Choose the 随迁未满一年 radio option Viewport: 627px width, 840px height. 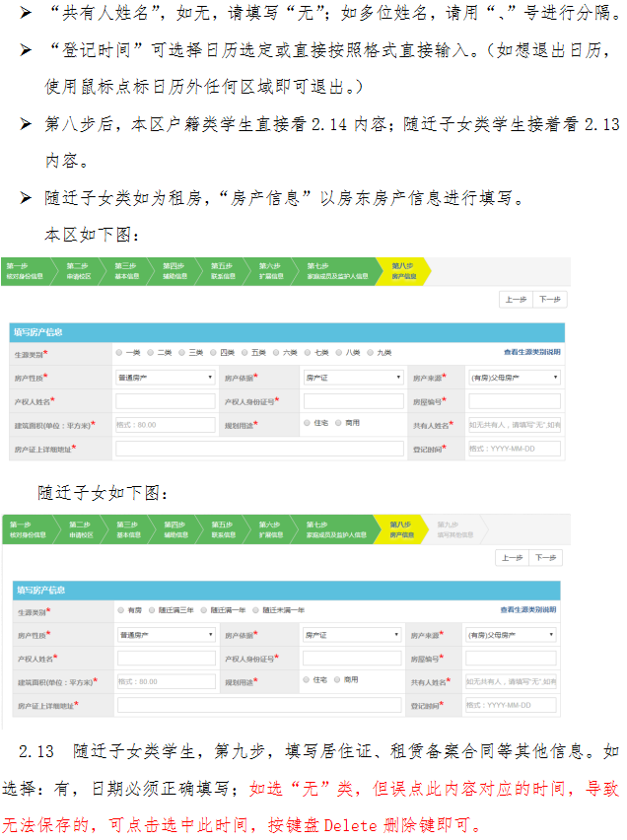pyautogui.click(x=255, y=610)
